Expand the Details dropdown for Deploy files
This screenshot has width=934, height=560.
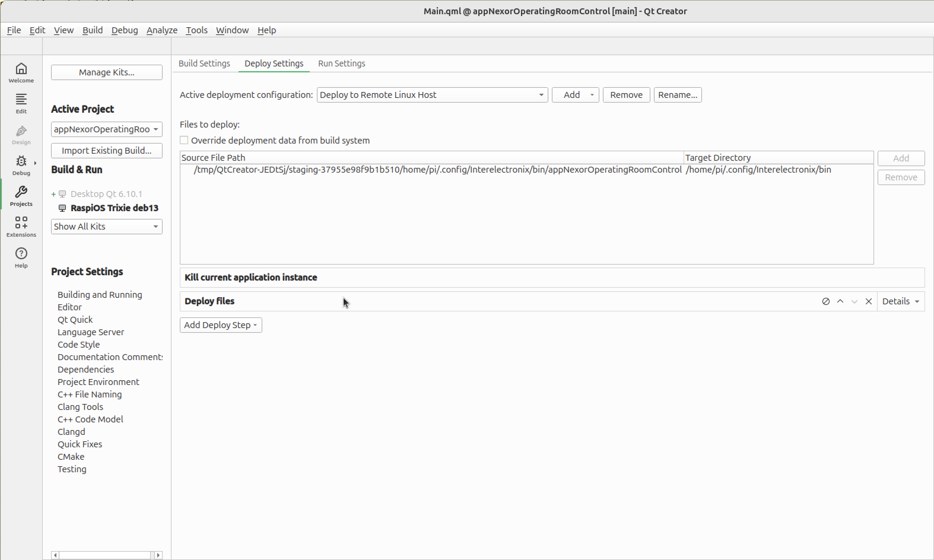pyautogui.click(x=901, y=301)
